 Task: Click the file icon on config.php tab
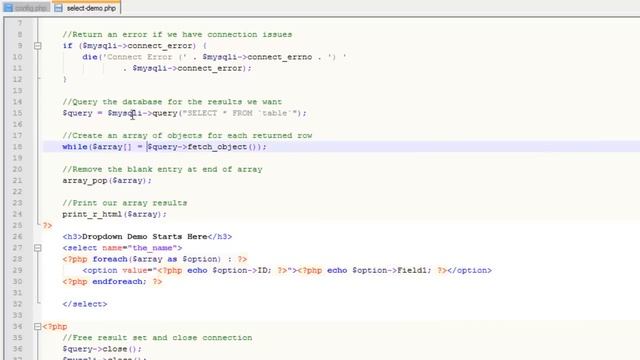(8, 8)
